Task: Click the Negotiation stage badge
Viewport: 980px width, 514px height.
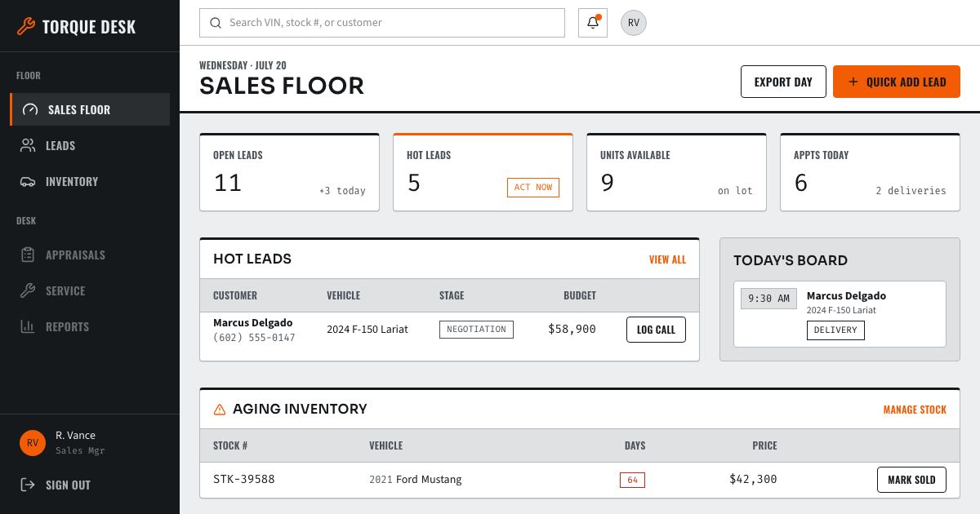Action: pos(476,330)
